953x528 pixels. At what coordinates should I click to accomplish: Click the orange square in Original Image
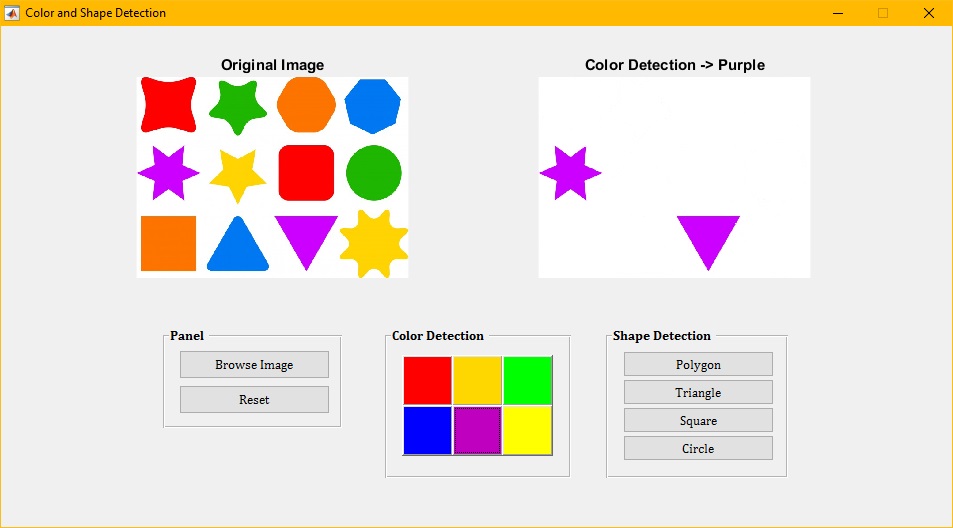point(168,243)
